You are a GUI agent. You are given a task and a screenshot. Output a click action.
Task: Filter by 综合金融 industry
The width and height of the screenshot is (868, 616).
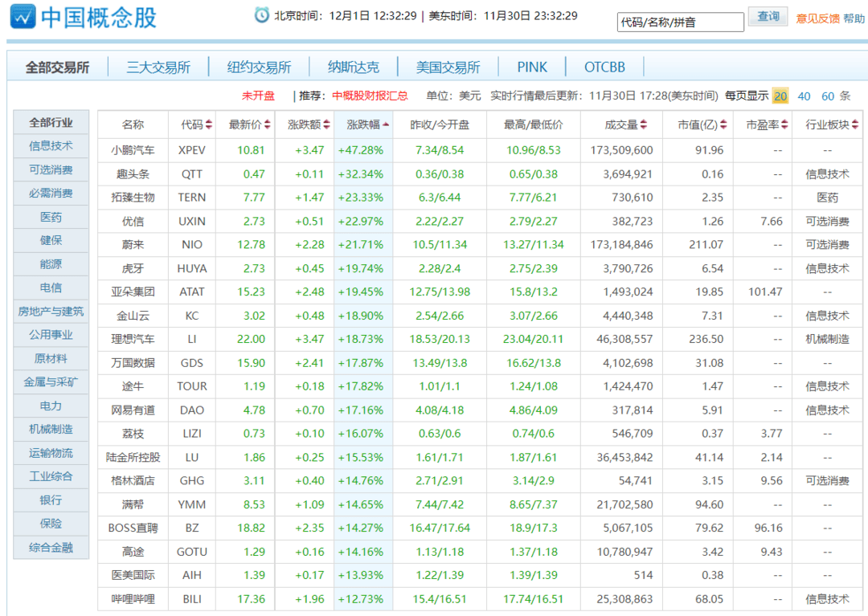pos(51,548)
